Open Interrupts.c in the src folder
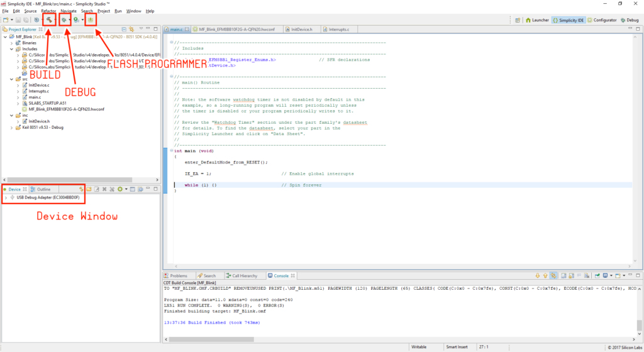 pos(38,91)
